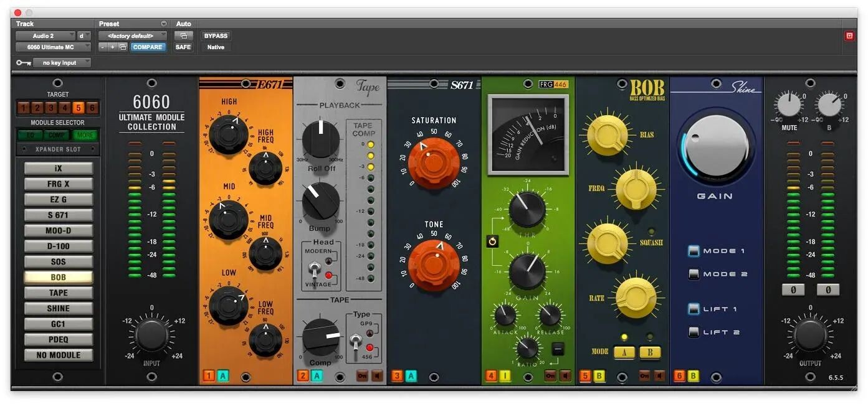Choose NO MODULE in module list
The image size is (868, 404).
pos(59,355)
